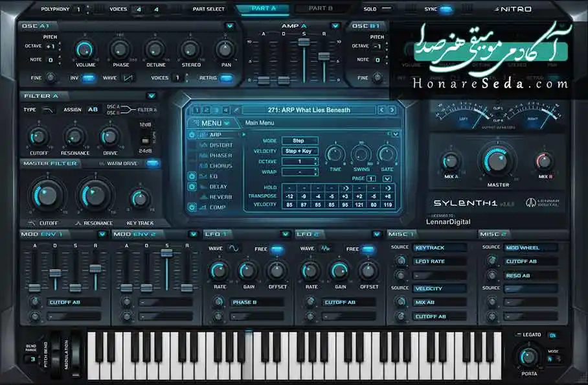Open the LFO 2 dropdown arrow
Viewport: 588px width, 385px height.
(377, 234)
